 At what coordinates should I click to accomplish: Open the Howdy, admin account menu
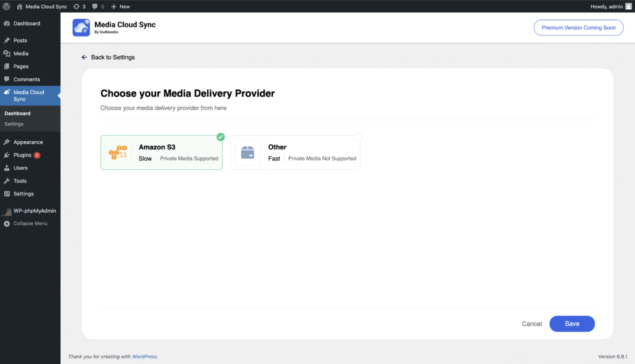pos(606,6)
